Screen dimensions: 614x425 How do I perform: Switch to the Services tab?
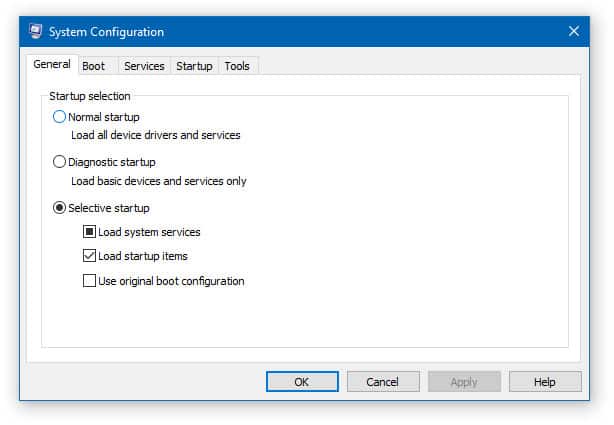click(144, 66)
